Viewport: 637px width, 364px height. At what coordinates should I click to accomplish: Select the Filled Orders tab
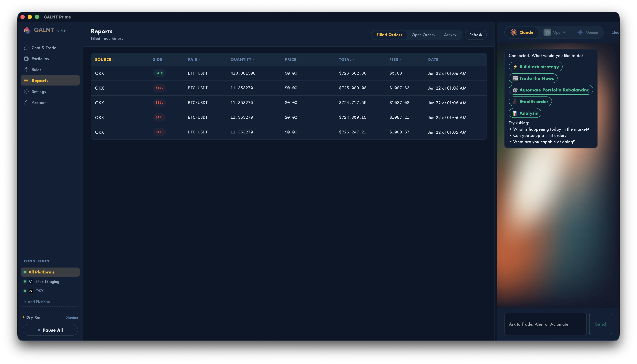pyautogui.click(x=389, y=35)
